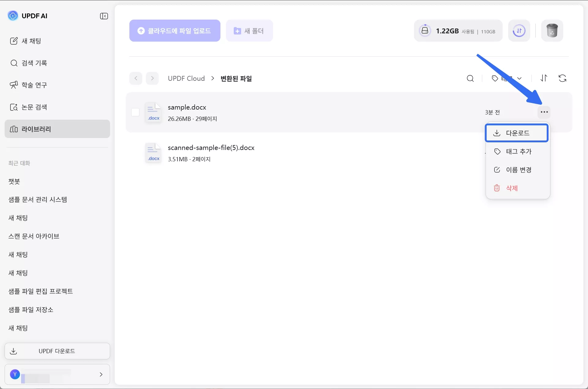This screenshot has height=389, width=588.
Task: Click the sort order icon
Action: tap(544, 78)
